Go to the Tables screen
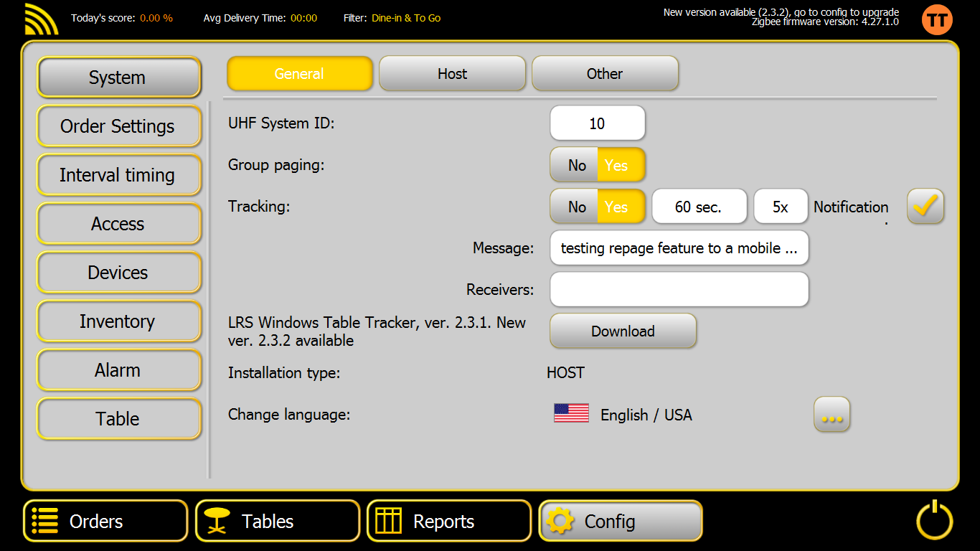Viewport: 980px width, 551px height. point(277,521)
